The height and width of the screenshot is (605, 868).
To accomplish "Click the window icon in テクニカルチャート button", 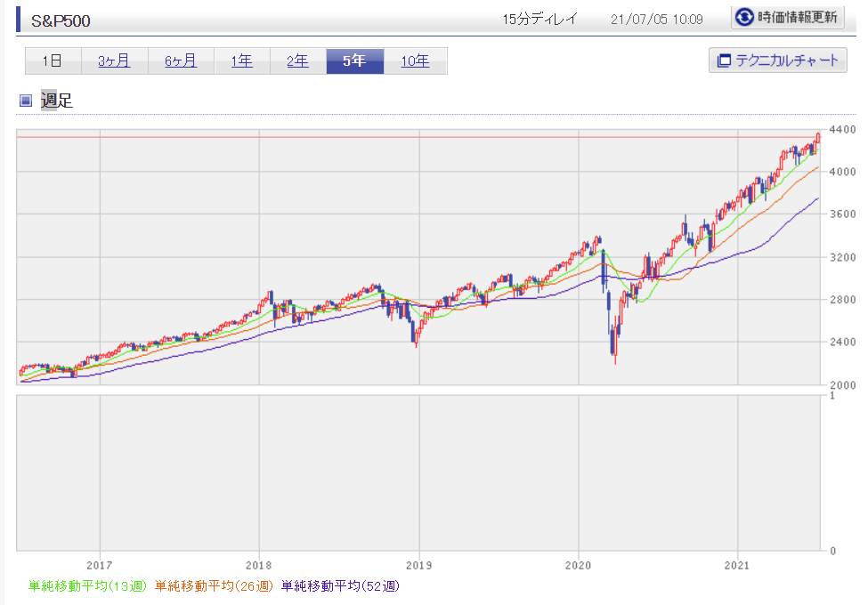I will pyautogui.click(x=724, y=60).
